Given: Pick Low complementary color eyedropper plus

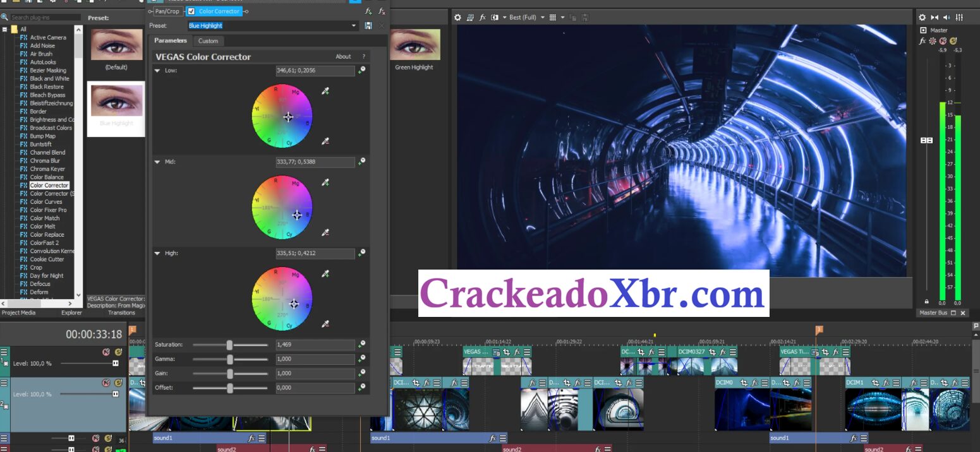Looking at the screenshot, I should (x=325, y=92).
